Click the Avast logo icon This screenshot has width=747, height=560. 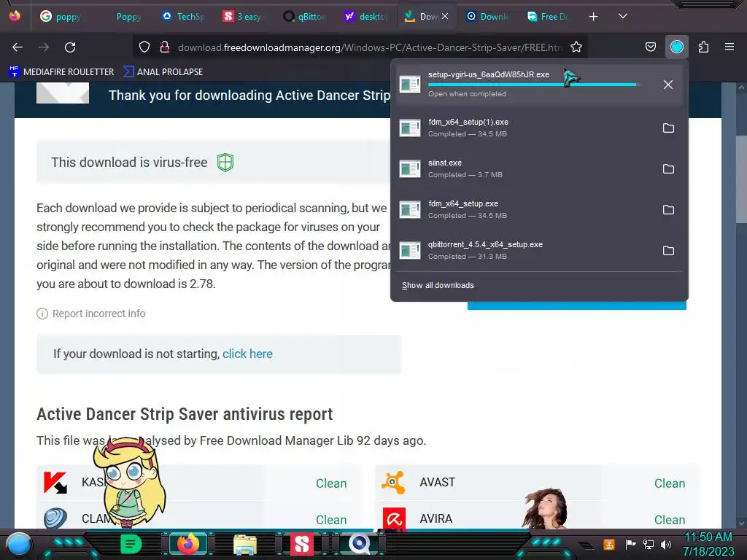click(x=393, y=483)
